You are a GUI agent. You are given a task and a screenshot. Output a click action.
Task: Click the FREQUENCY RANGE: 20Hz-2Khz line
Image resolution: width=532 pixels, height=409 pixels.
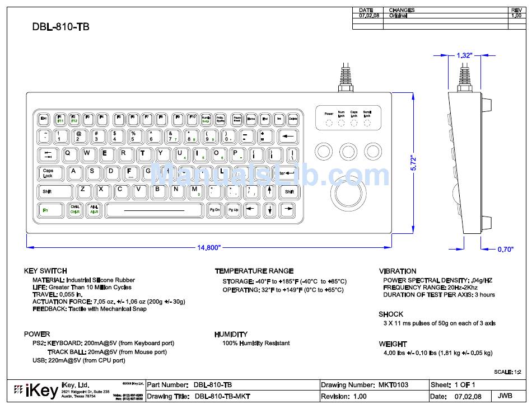[430, 288]
